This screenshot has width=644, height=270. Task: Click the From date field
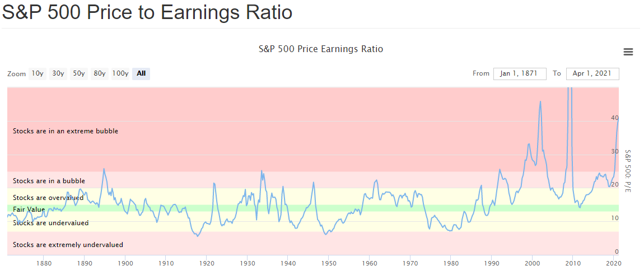pos(519,74)
